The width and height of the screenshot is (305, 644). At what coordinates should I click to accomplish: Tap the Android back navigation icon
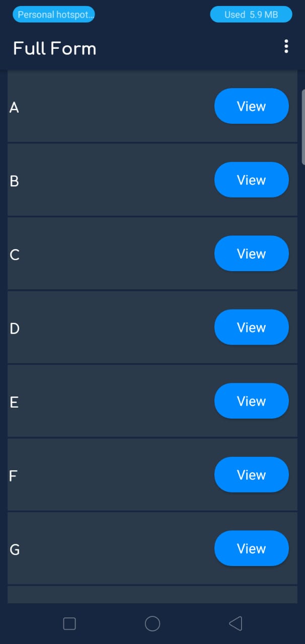pyautogui.click(x=236, y=624)
